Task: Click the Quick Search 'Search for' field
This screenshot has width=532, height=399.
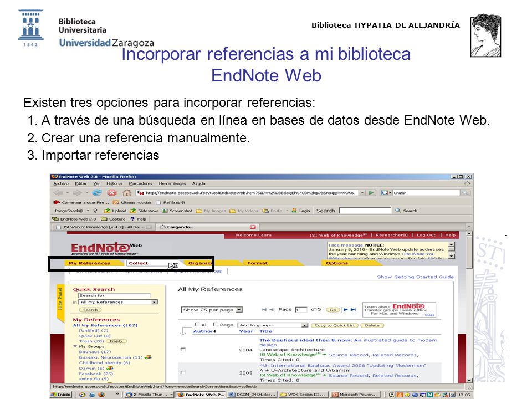Action: pos(114,295)
